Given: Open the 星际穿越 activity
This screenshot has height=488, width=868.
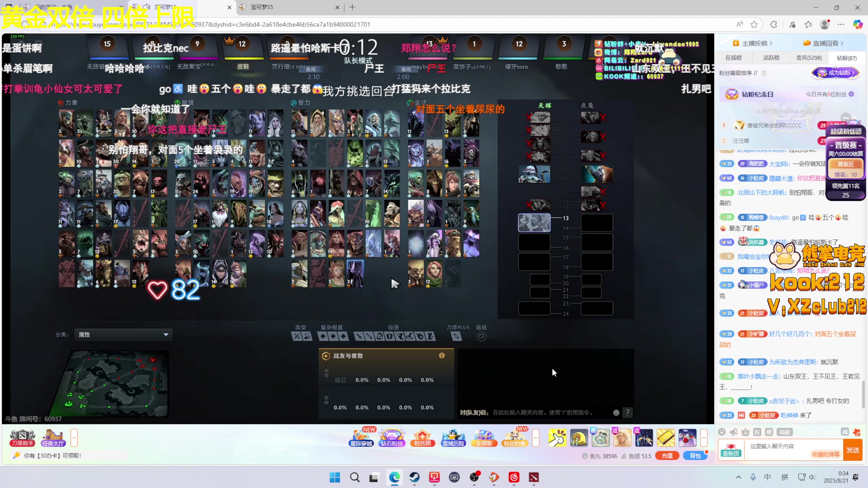Looking at the screenshot, I should (361, 438).
